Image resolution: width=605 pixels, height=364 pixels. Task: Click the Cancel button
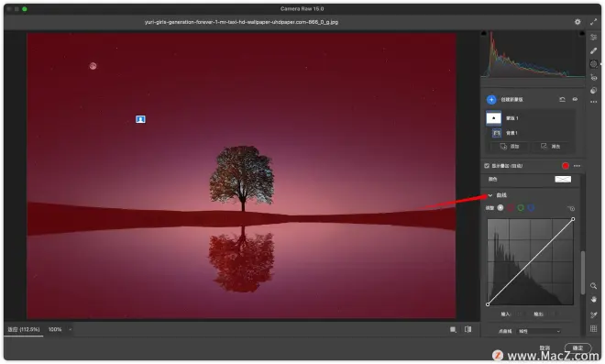[544, 348]
